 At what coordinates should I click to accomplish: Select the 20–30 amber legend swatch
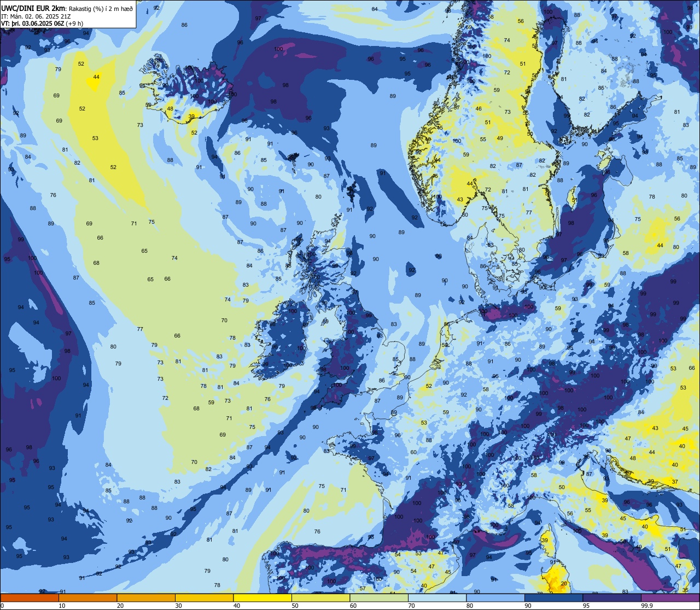[x=146, y=597]
